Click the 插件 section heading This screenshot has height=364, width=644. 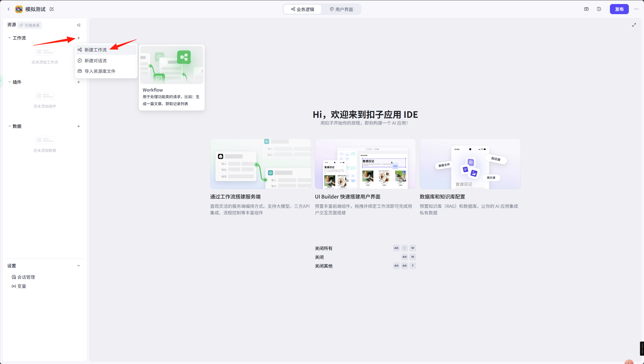pos(17,82)
